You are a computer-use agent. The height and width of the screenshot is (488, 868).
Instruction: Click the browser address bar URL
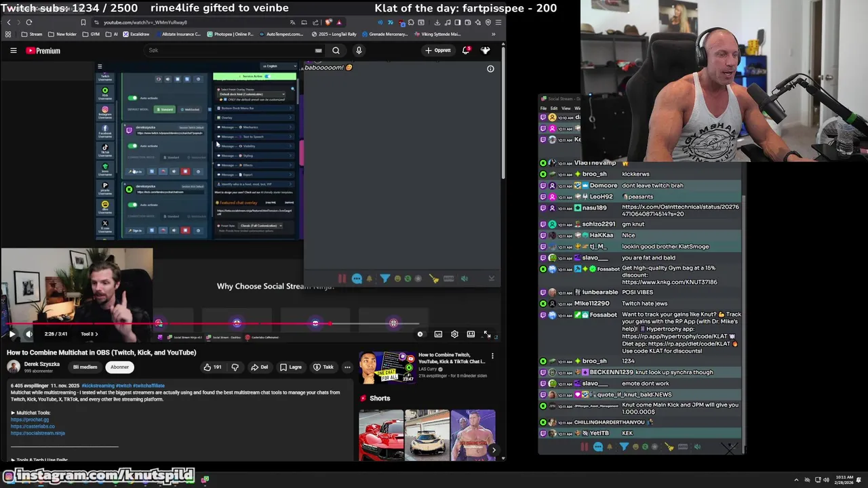146,22
